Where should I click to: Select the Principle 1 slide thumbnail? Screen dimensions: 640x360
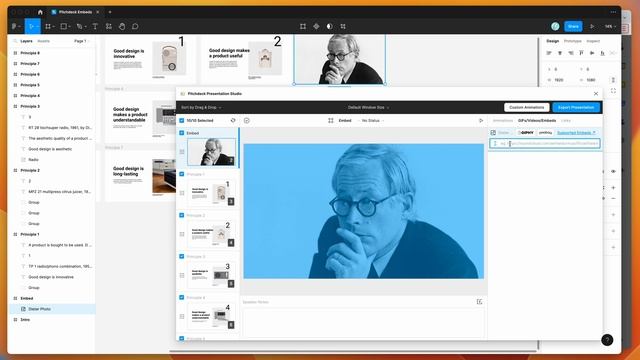(x=211, y=193)
